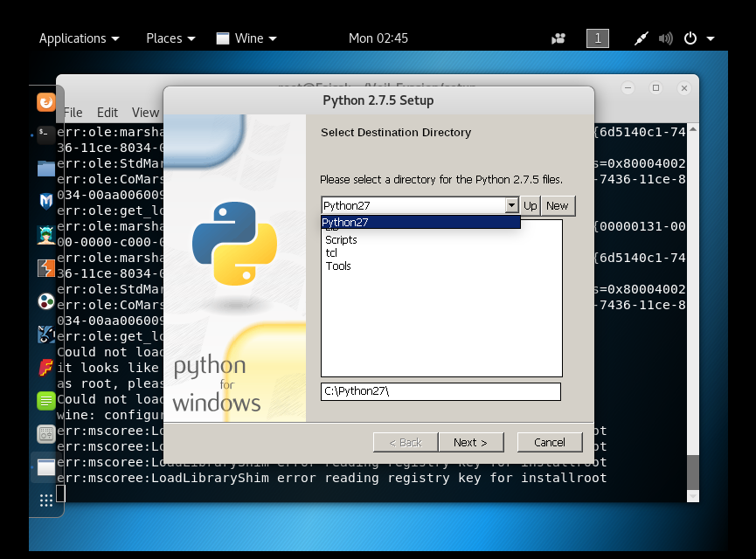Open the destination directory combo box dropdown
The image size is (756, 559).
click(x=512, y=205)
